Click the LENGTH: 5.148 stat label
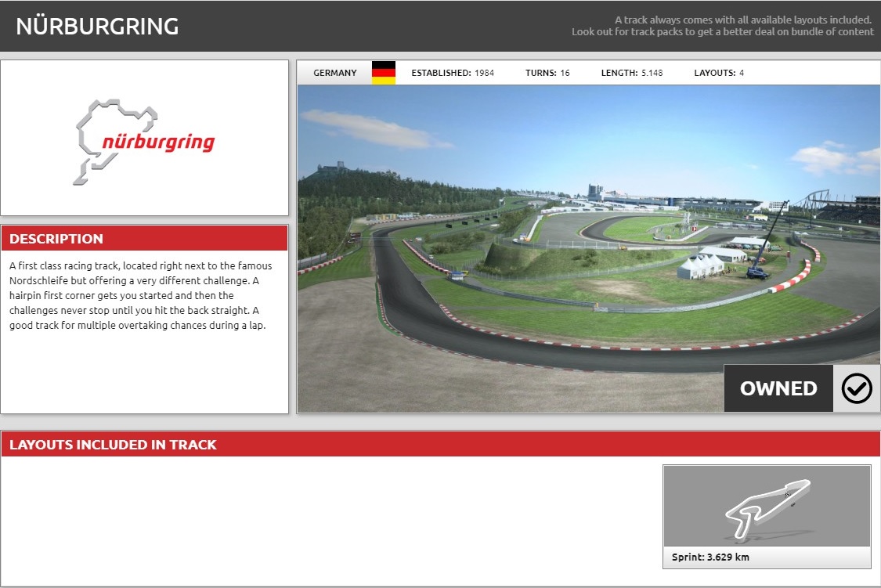 (x=634, y=72)
